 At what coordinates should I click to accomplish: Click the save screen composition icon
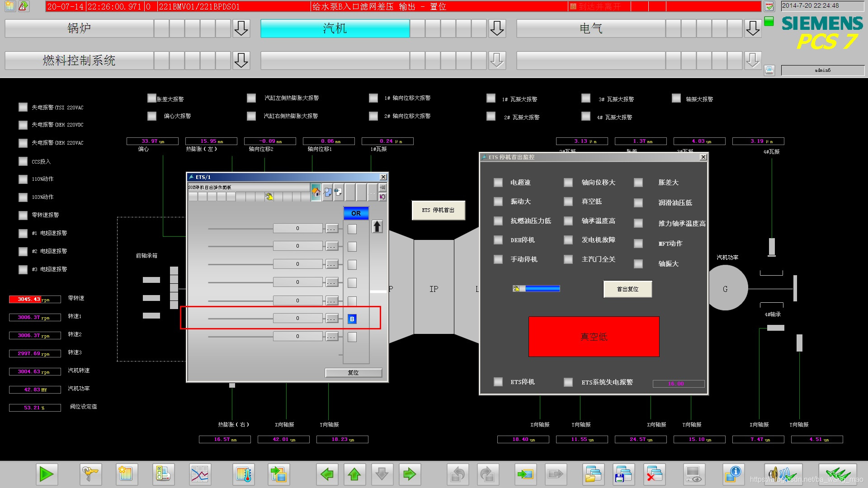tap(623, 474)
